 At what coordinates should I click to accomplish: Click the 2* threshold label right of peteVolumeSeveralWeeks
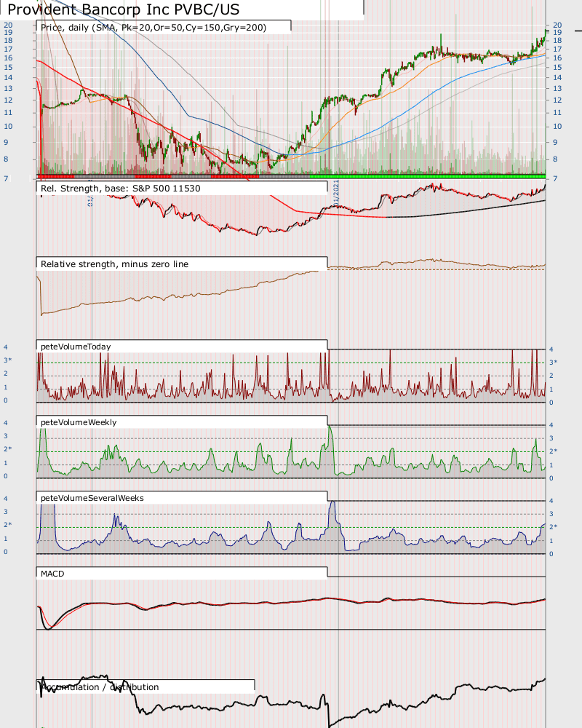(553, 527)
